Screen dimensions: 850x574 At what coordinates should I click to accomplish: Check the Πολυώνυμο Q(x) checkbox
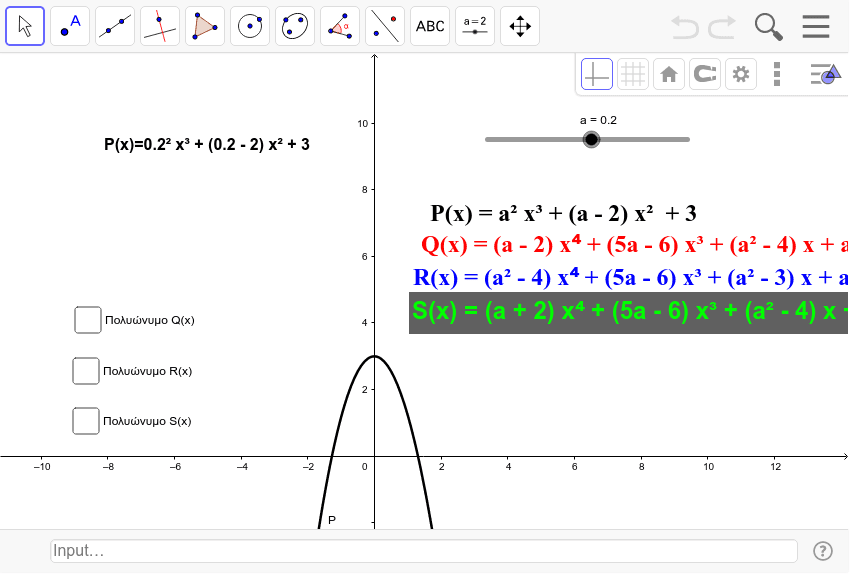88,320
